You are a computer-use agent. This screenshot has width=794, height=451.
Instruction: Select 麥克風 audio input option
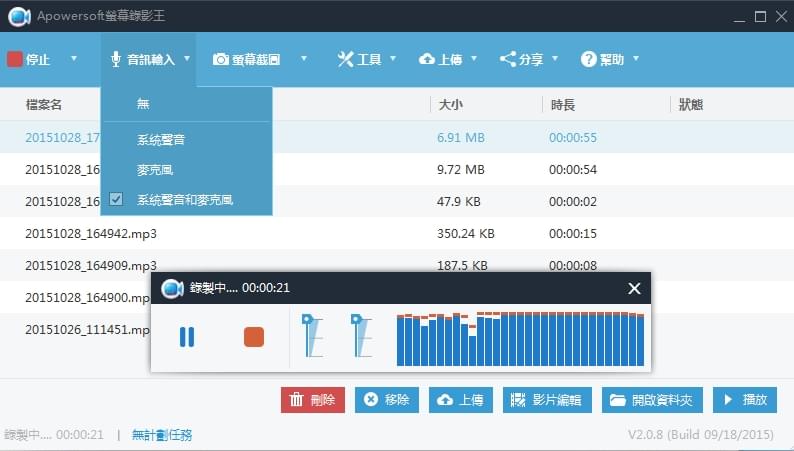click(x=186, y=170)
